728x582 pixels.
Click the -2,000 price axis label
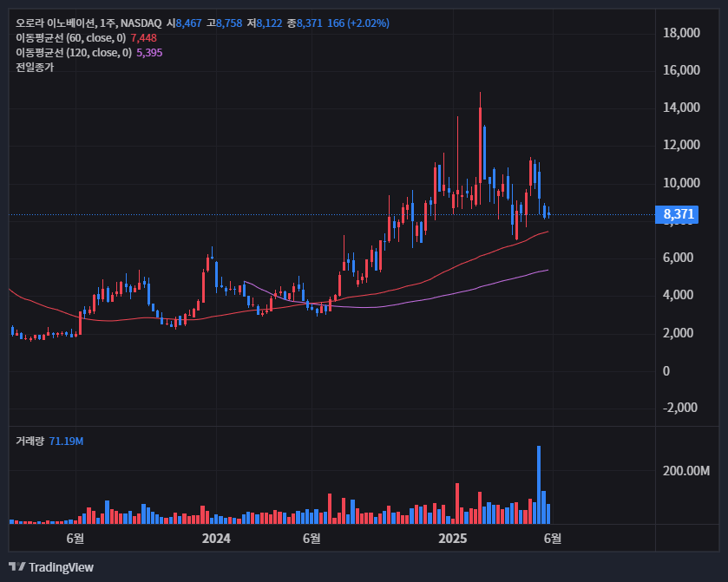[680, 408]
